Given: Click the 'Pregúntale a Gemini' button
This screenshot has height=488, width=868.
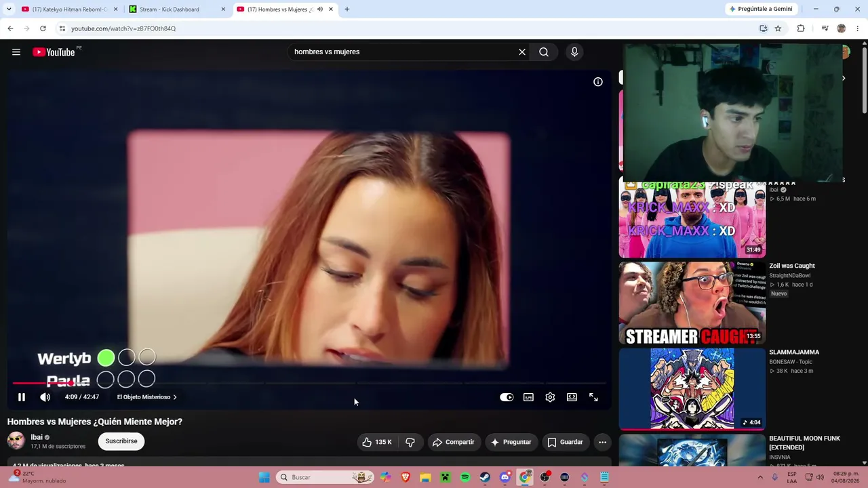Looking at the screenshot, I should [x=761, y=9].
